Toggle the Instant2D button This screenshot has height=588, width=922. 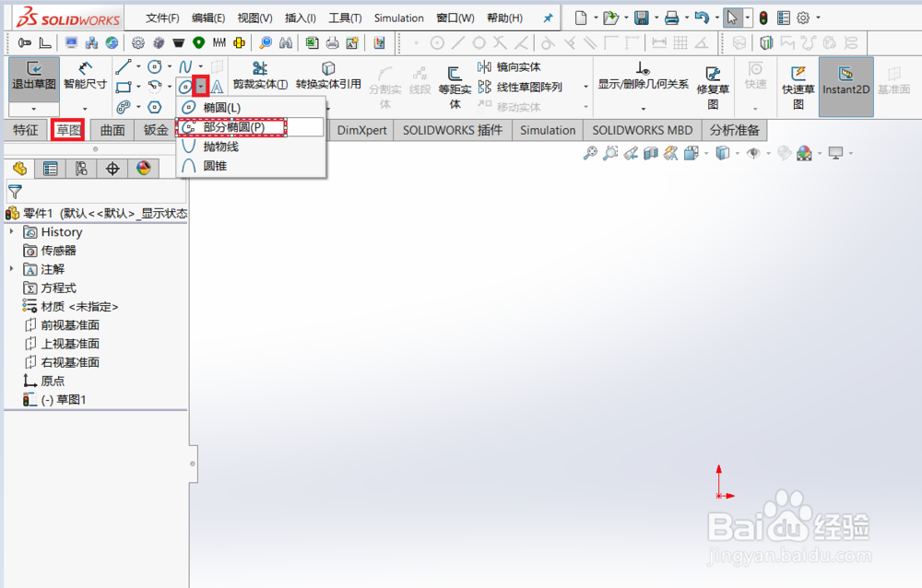click(x=845, y=81)
